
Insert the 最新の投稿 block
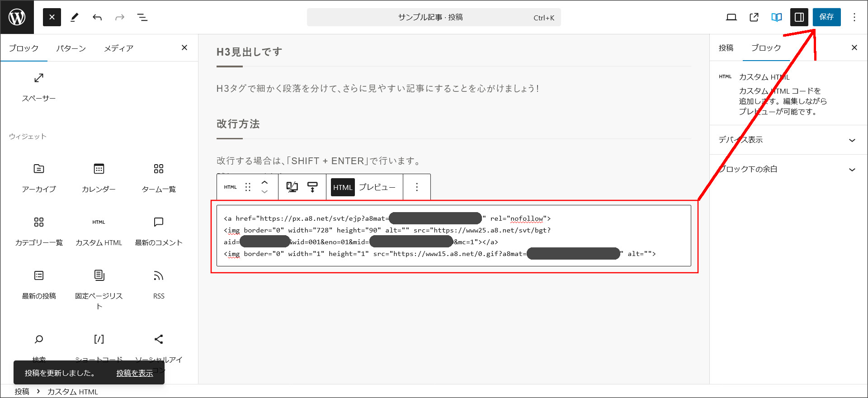[x=39, y=284]
